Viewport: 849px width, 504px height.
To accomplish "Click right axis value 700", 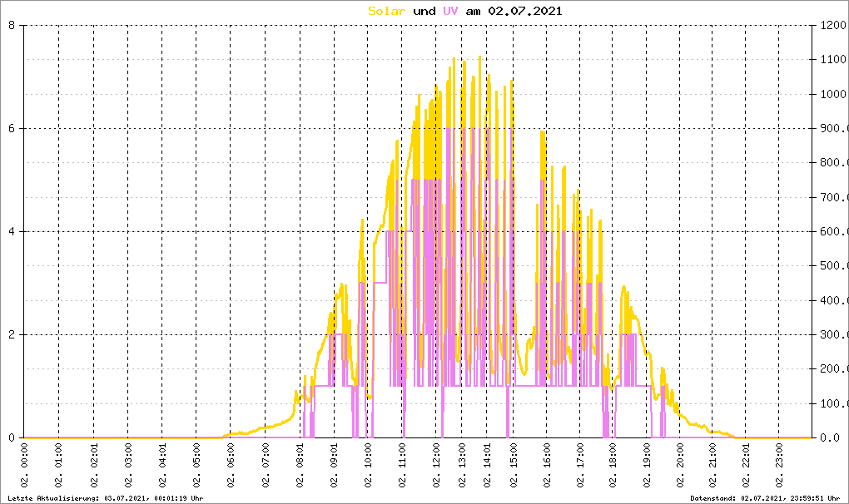I will 834,197.
